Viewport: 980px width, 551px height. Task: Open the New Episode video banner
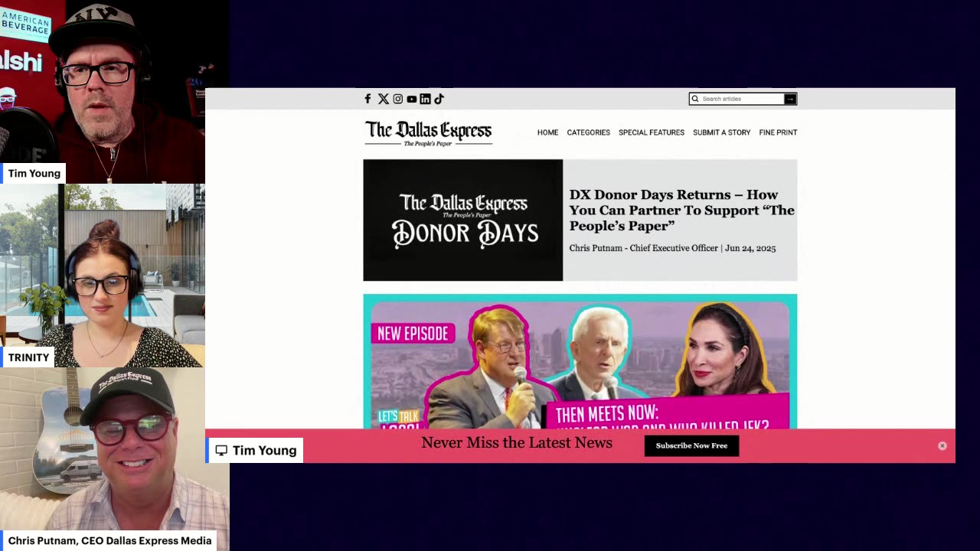(x=580, y=361)
